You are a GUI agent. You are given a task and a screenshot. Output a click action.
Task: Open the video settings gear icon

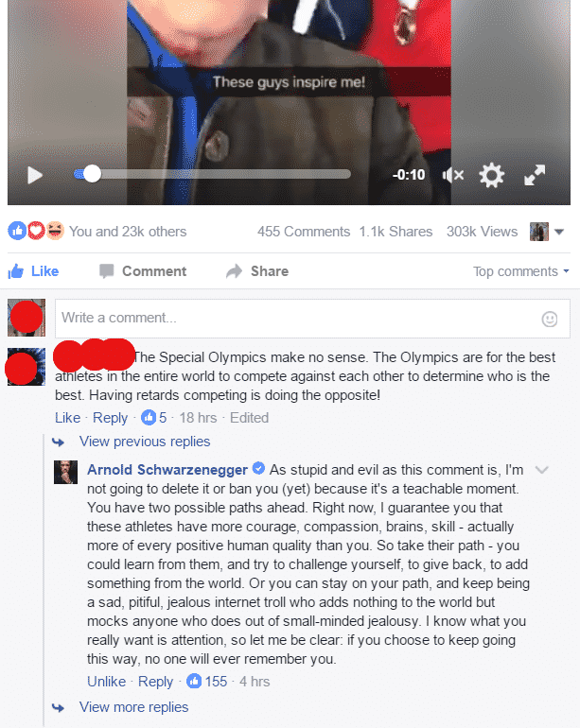pyautogui.click(x=491, y=175)
